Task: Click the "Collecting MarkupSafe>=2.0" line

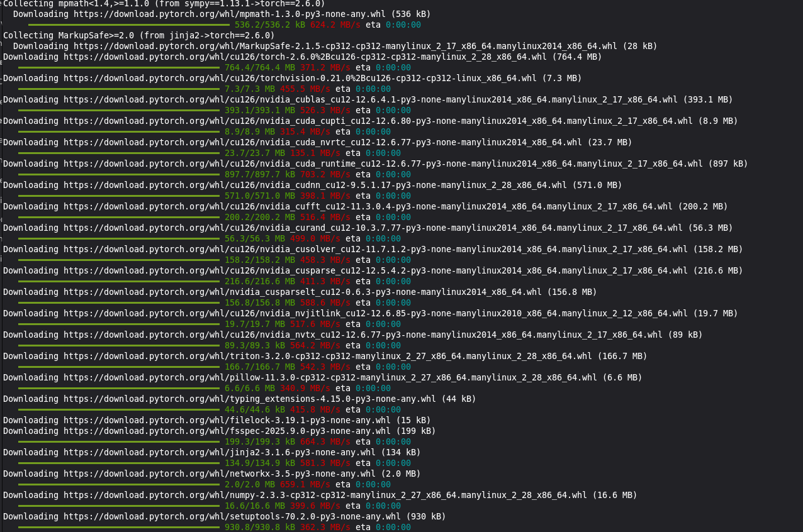Action: tap(139, 35)
